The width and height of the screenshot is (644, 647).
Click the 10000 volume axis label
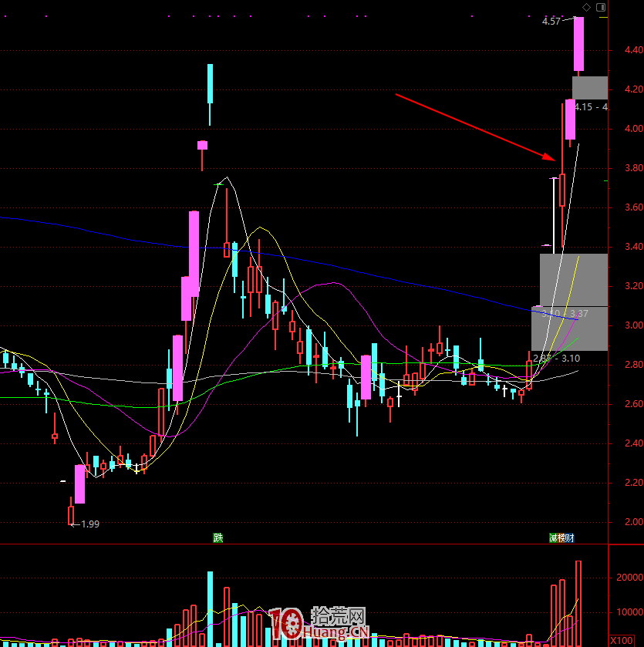pos(629,612)
